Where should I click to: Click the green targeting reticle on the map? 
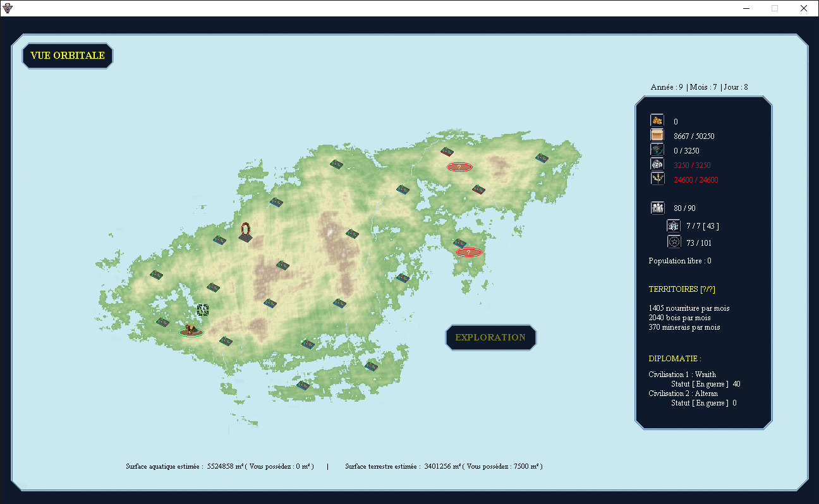click(203, 309)
